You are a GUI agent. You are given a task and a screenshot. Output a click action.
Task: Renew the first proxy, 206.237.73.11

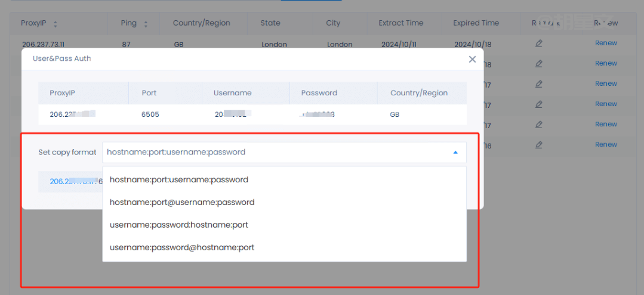[x=606, y=43]
